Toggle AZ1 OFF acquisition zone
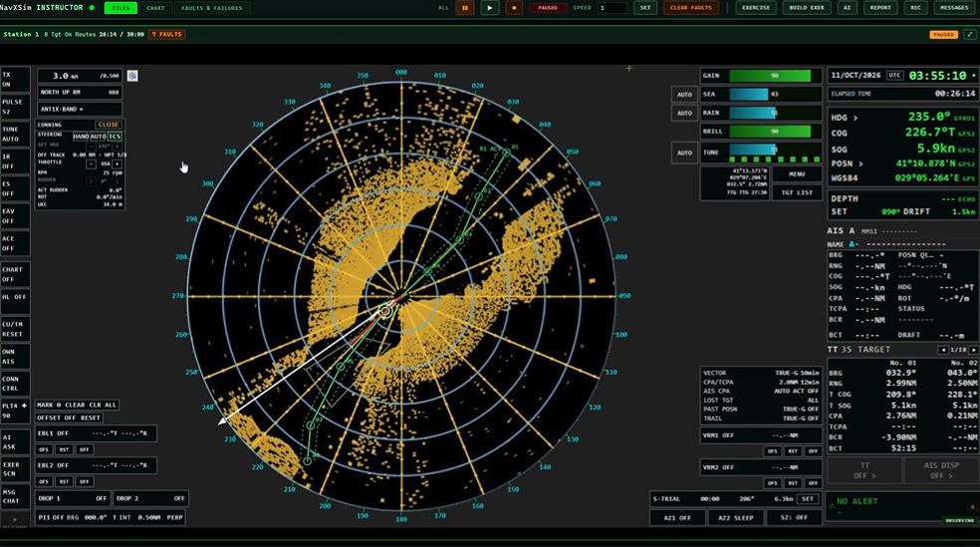980x547 pixels. pyautogui.click(x=677, y=518)
